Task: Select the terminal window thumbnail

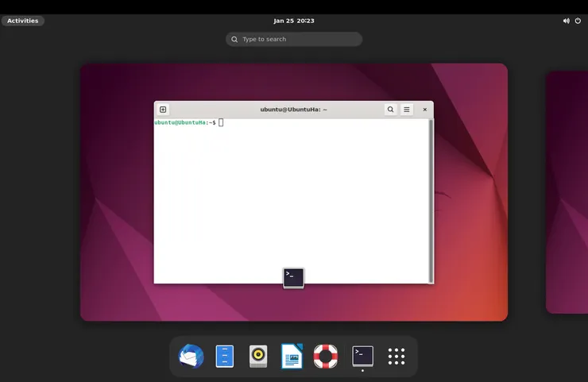Action: (x=294, y=192)
